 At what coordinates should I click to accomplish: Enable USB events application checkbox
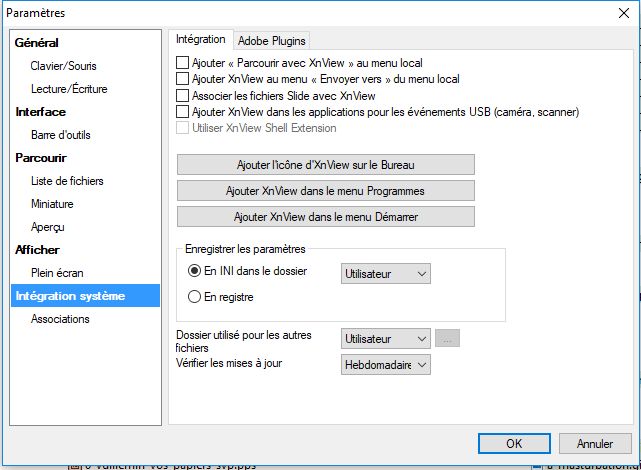tap(182, 112)
